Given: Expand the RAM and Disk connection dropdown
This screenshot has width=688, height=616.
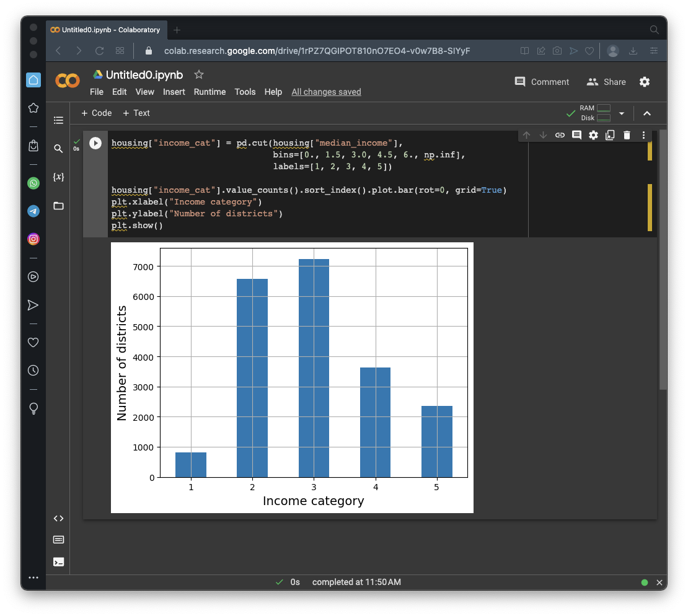Looking at the screenshot, I should [622, 113].
